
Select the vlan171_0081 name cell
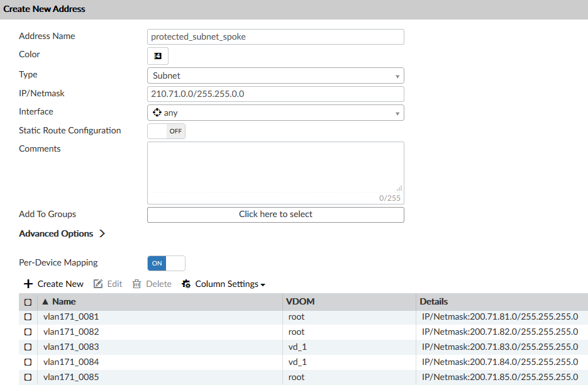(x=71, y=316)
